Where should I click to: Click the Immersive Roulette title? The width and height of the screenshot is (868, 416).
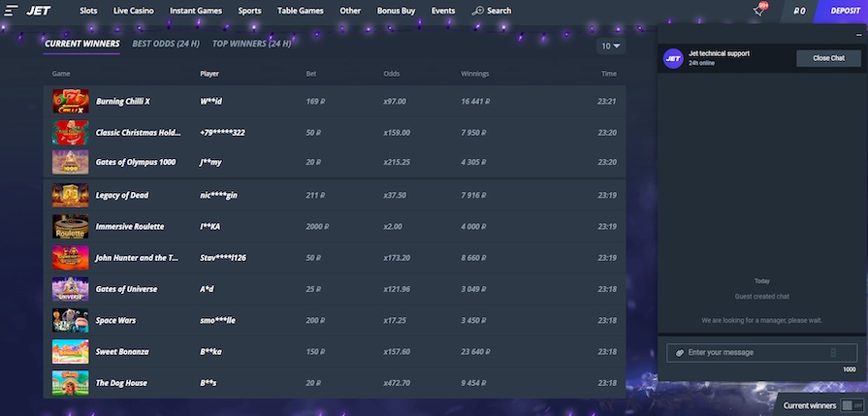click(130, 227)
